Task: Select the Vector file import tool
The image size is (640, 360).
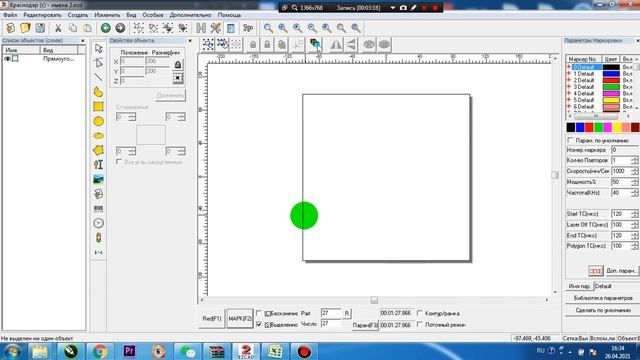Action: [98, 194]
